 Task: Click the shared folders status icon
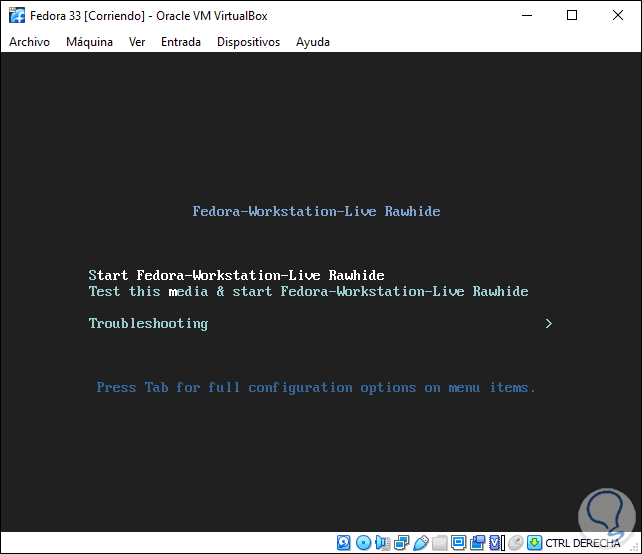[x=440, y=543]
